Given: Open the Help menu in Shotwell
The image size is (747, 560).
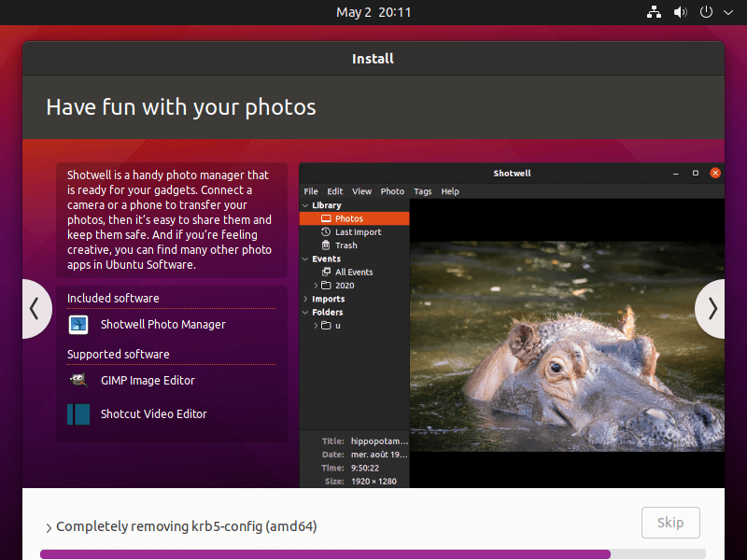Looking at the screenshot, I should [450, 191].
